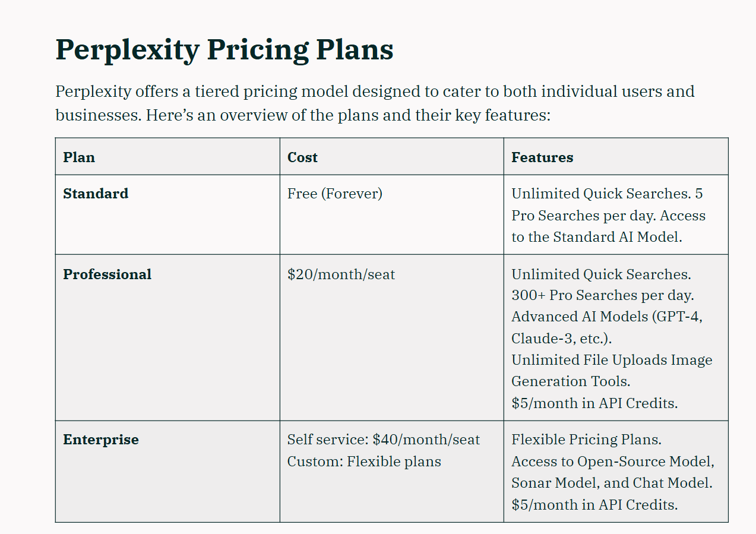756x534 pixels.
Task: Select the "Cost" column header
Action: point(302,157)
